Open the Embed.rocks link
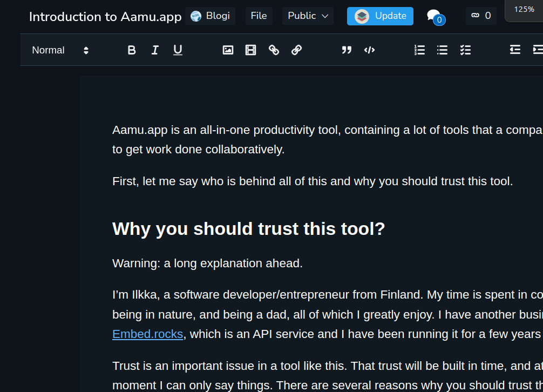This screenshot has width=543, height=392. tap(147, 334)
